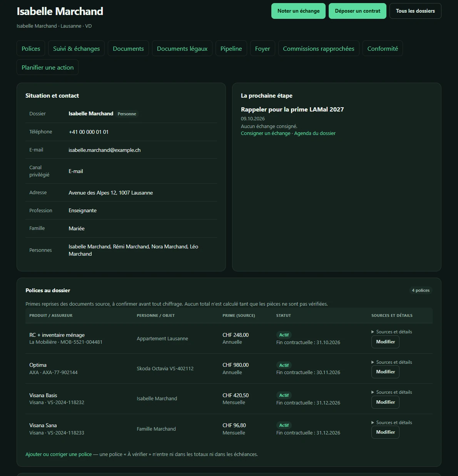
Task: Expand Sources et détails for Optima policy
Action: click(x=391, y=362)
